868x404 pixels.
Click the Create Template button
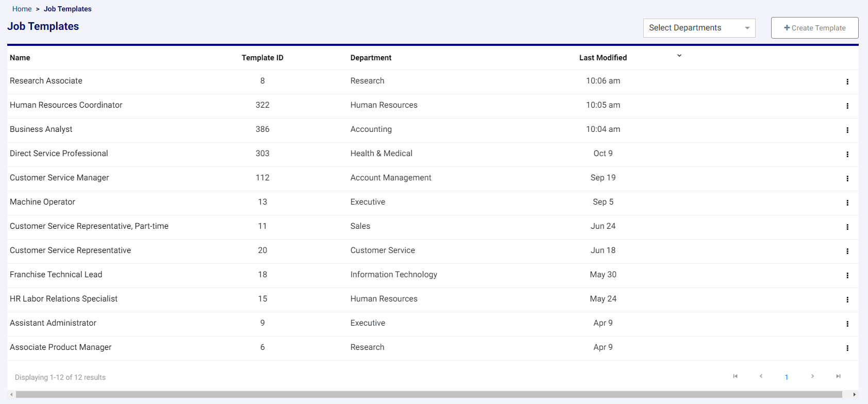tap(814, 28)
